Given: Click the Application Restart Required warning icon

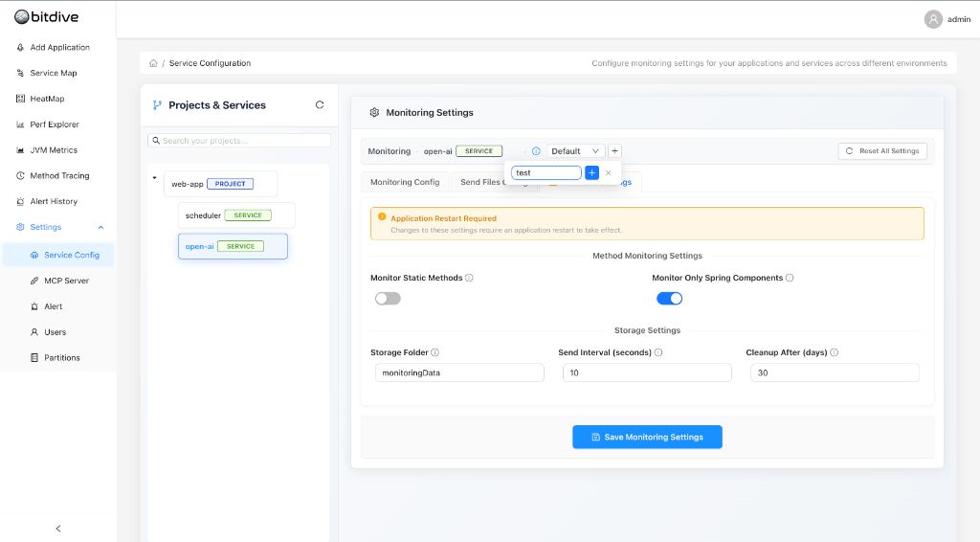Looking at the screenshot, I should point(382,217).
